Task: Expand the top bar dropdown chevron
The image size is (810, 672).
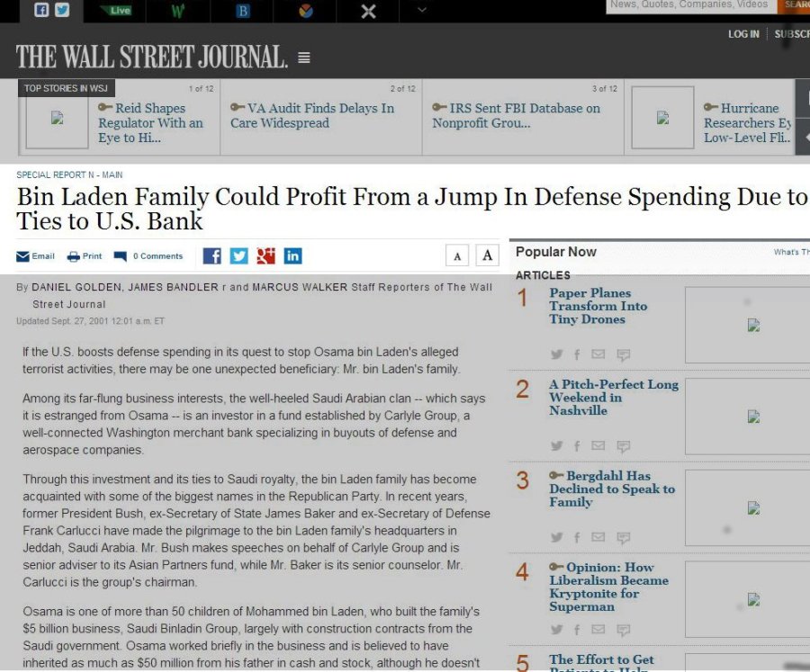Action: pyautogui.click(x=422, y=10)
